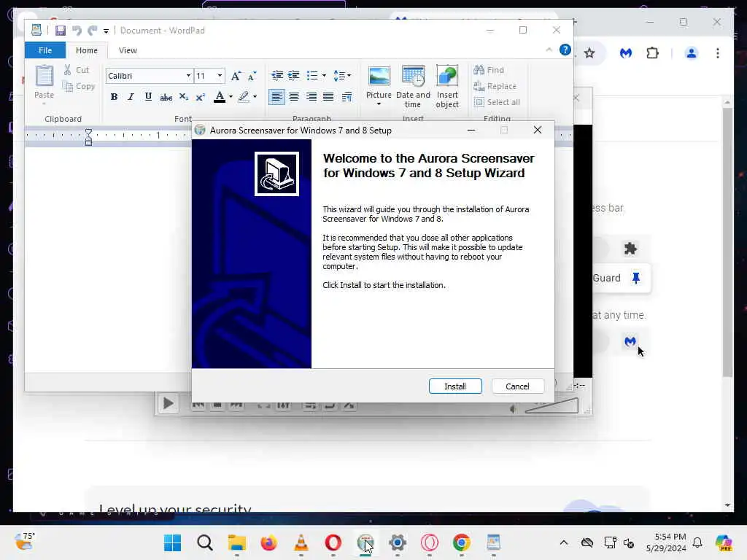Click the pin icon beside Guard
Viewport: 747px width, 560px height.
tap(636, 278)
